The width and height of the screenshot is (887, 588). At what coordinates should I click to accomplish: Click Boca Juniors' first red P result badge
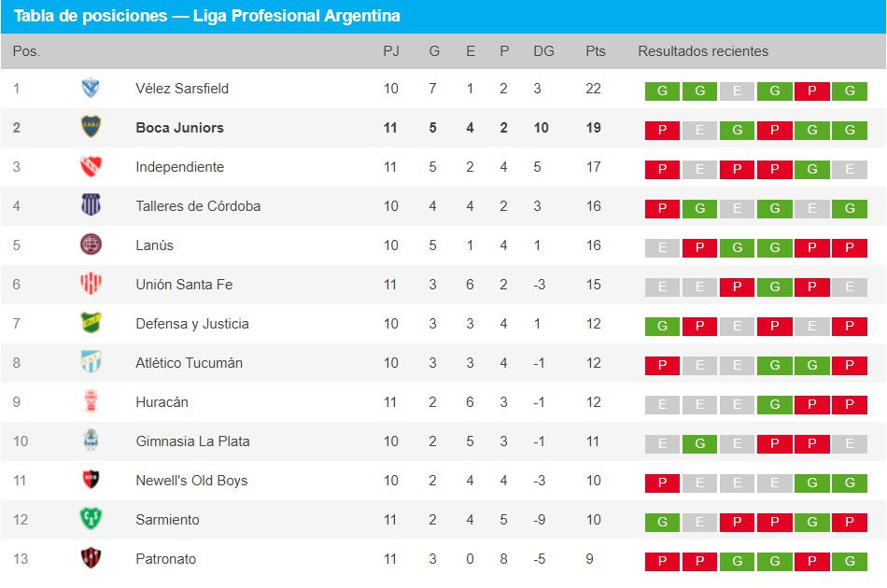pyautogui.click(x=662, y=131)
